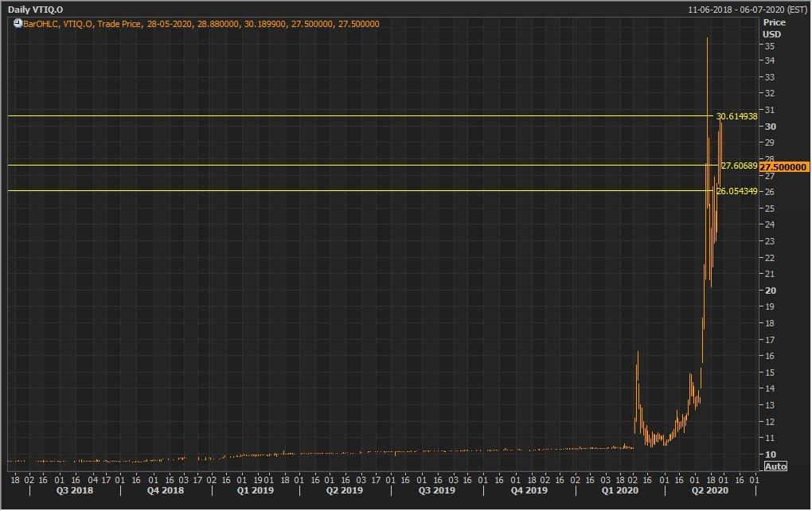Viewport: 812px width, 511px height.
Task: Click the orange 27.500000 last price tag
Action: pyautogui.click(x=784, y=167)
